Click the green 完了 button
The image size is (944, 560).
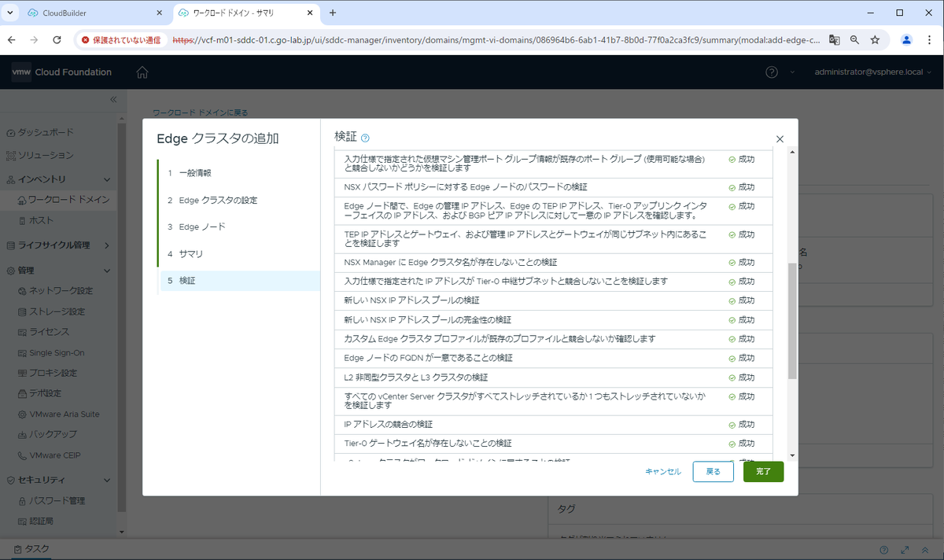pos(763,471)
